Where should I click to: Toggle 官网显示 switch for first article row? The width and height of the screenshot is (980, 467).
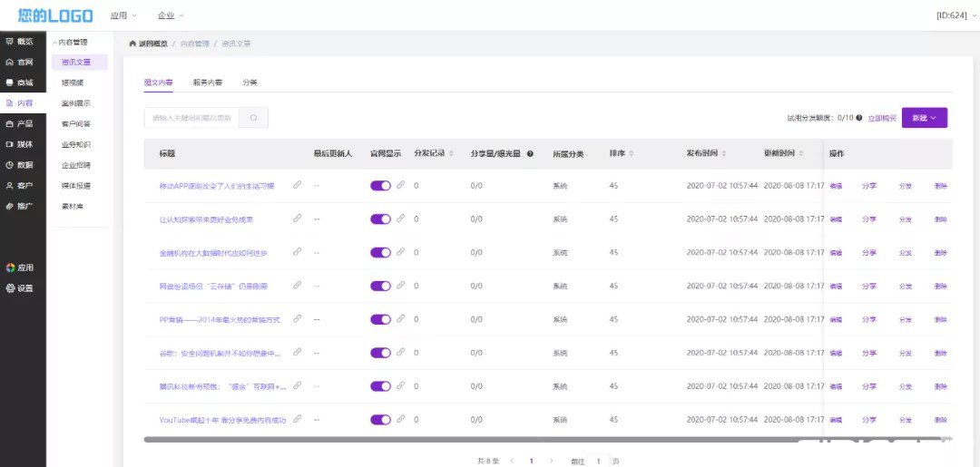click(x=380, y=185)
